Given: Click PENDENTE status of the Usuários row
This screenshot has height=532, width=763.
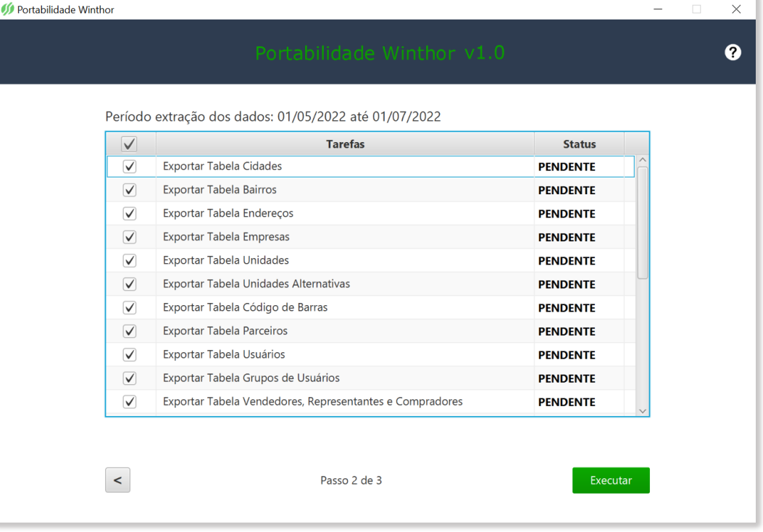Looking at the screenshot, I should click(567, 355).
